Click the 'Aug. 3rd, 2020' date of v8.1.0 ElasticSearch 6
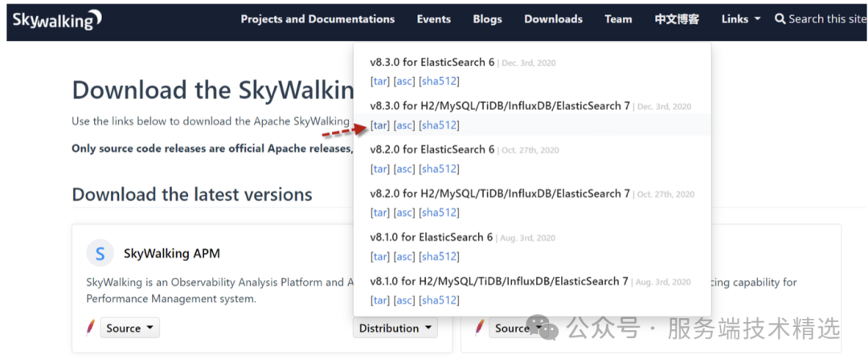Viewport: 868px width, 363px height. coord(527,238)
